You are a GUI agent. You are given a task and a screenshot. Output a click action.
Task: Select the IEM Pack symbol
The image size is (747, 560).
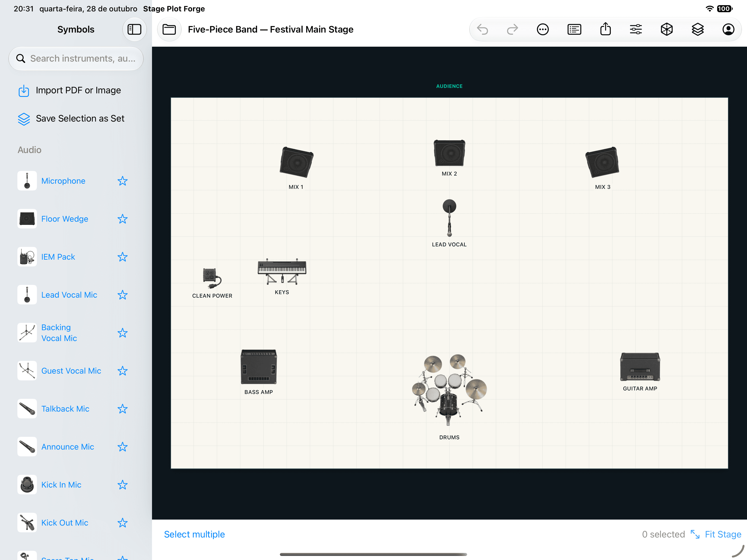click(x=47, y=257)
